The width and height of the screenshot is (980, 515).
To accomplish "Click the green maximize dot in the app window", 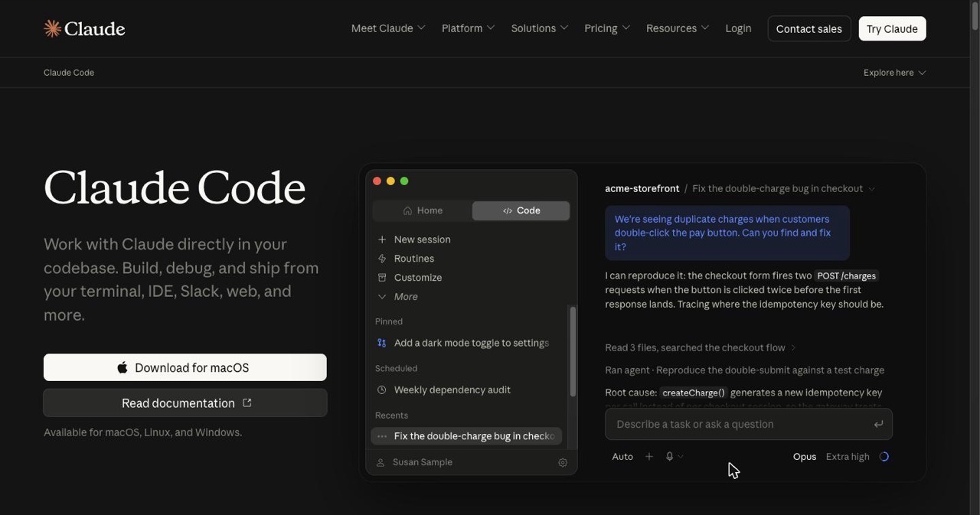I will point(404,181).
